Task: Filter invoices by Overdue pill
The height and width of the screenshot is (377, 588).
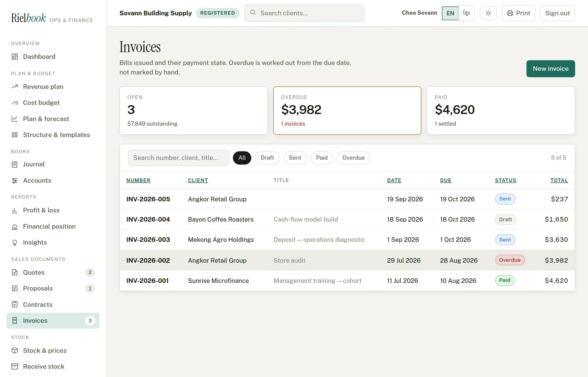Action: click(x=353, y=158)
